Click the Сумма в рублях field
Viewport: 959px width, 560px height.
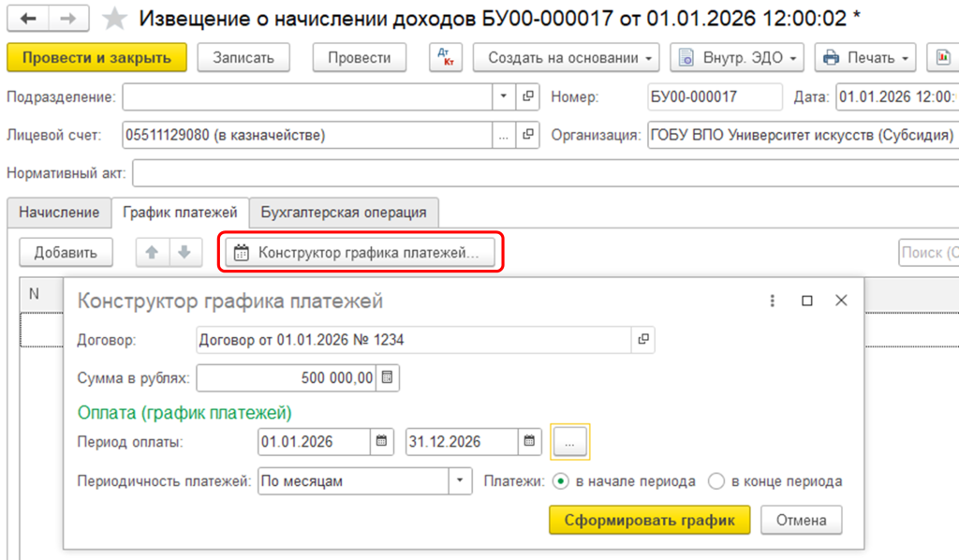tap(287, 377)
